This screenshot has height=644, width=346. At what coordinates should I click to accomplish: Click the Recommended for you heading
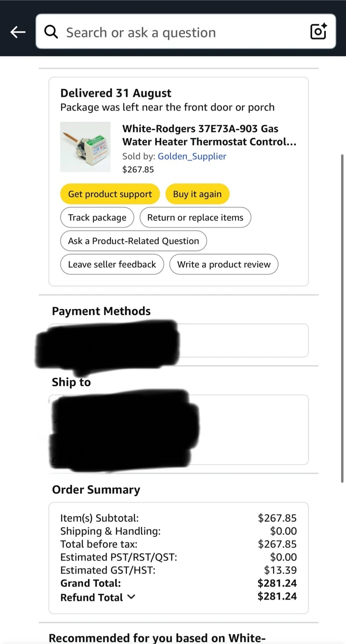(157, 637)
